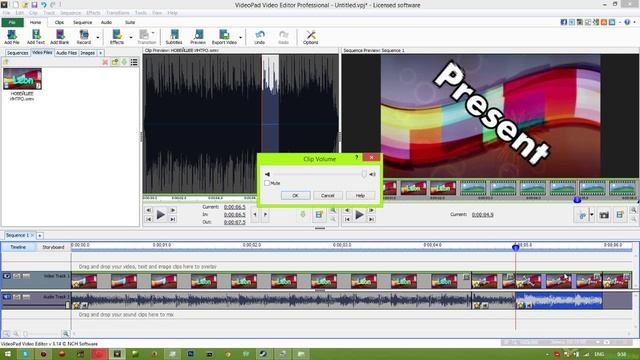Click the clip In time value
The height and width of the screenshot is (360, 640).
pyautogui.click(x=235, y=215)
